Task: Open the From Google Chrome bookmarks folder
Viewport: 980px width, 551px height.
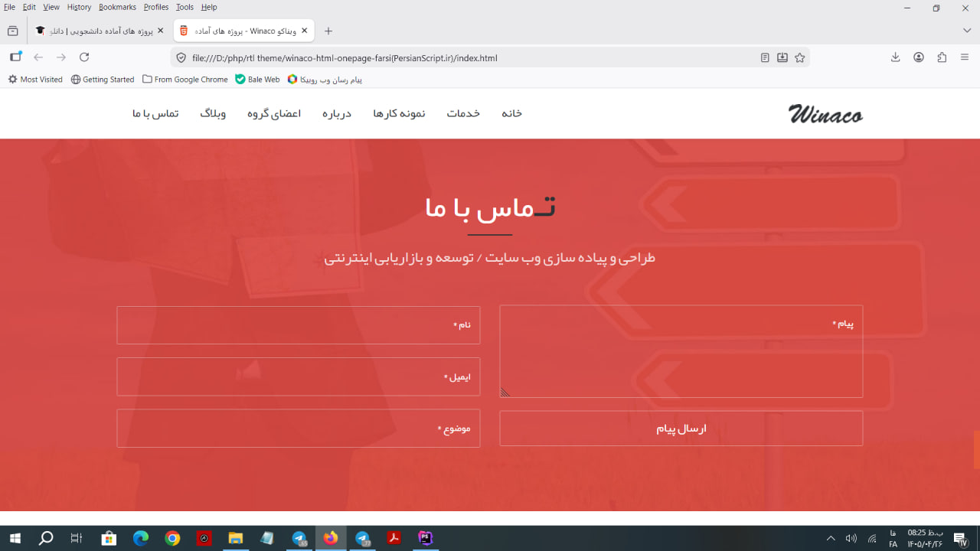Action: click(185, 80)
